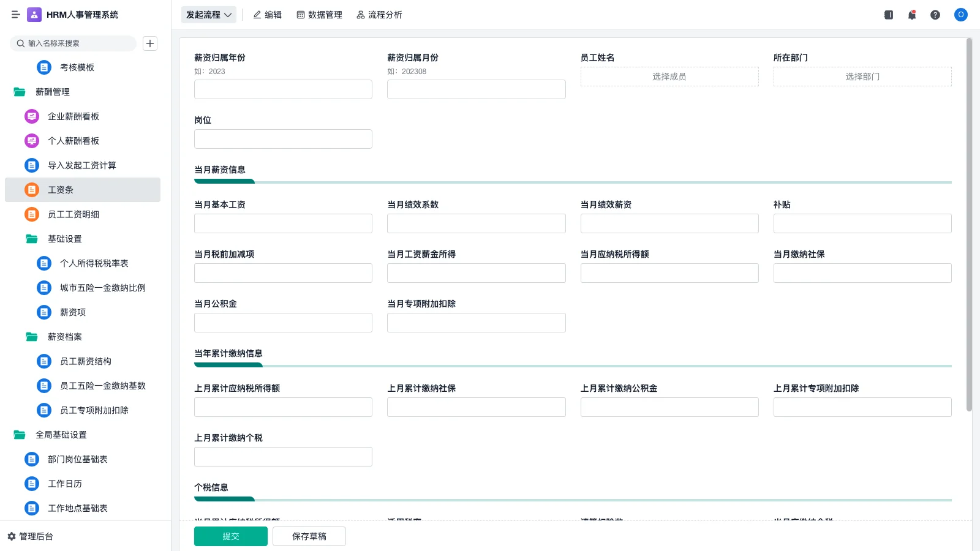Open 管理后台 via the gear icon

click(x=12, y=536)
